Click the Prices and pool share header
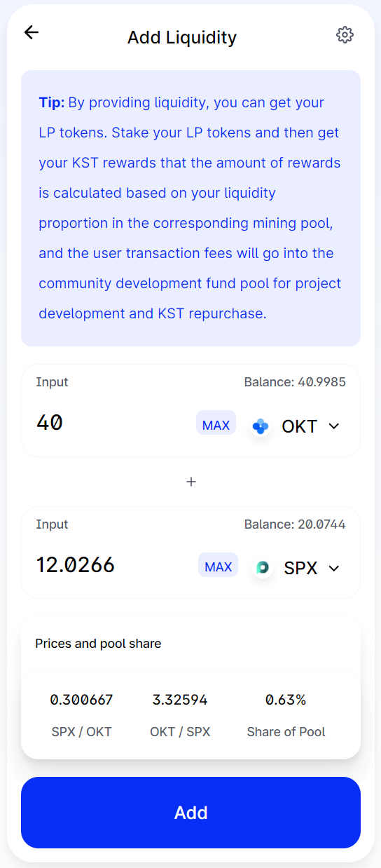381x868 pixels. pyautogui.click(x=98, y=643)
